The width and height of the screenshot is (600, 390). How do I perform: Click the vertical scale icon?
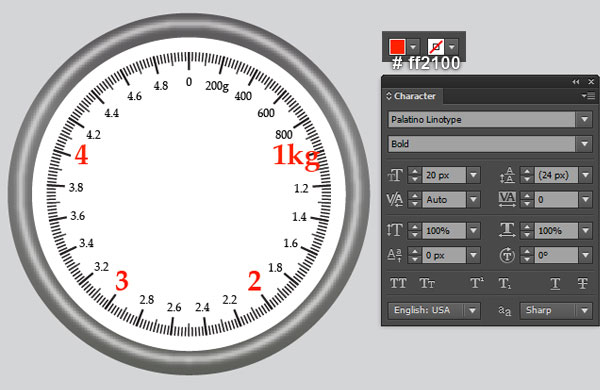tap(395, 230)
